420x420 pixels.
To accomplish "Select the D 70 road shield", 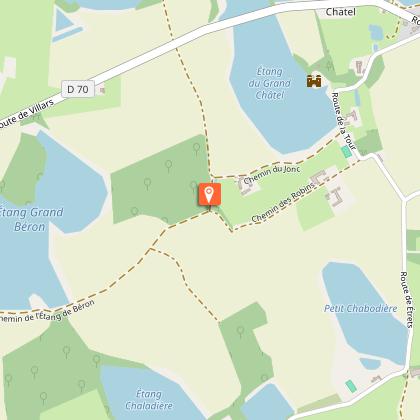I will [x=78, y=89].
